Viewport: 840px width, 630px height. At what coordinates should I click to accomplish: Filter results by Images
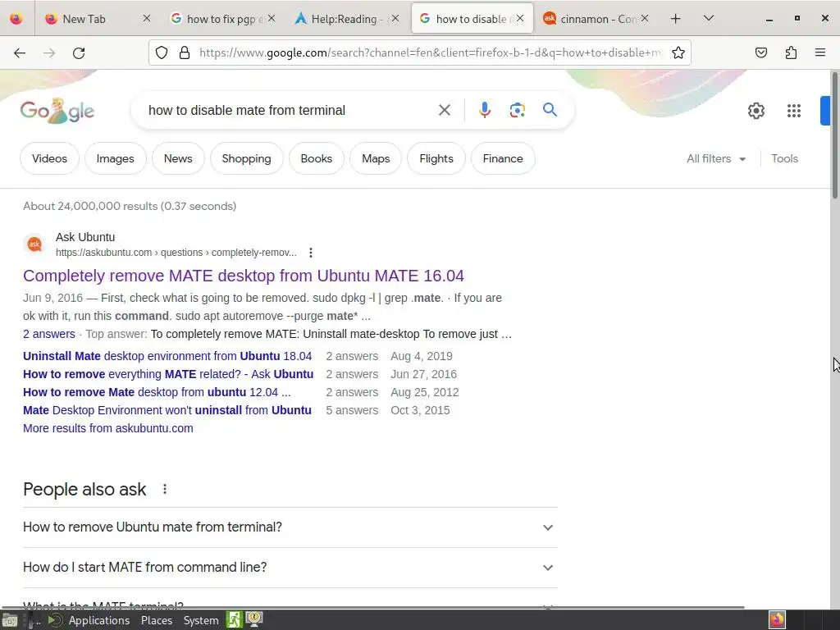coord(115,158)
